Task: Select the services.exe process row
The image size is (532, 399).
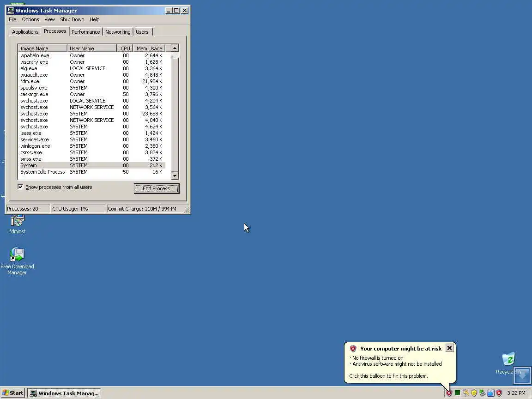Action: [x=91, y=139]
